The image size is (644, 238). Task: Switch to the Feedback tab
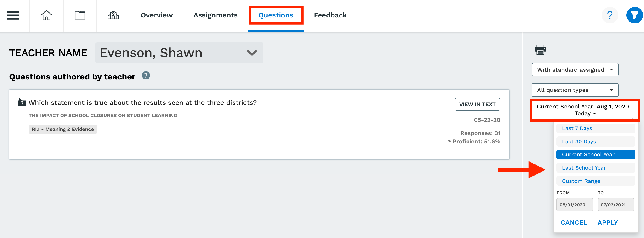(x=330, y=15)
